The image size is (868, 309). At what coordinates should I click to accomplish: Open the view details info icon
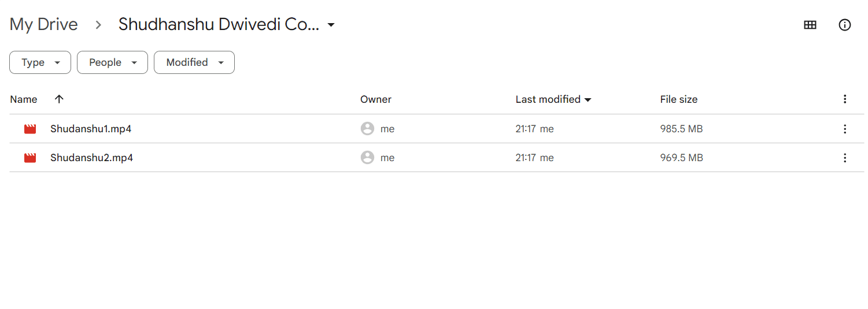pos(845,25)
